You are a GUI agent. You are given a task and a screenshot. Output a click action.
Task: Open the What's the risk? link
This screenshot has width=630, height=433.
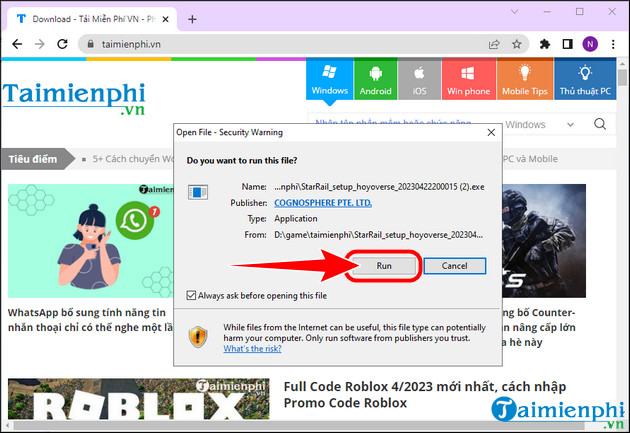pos(252,349)
